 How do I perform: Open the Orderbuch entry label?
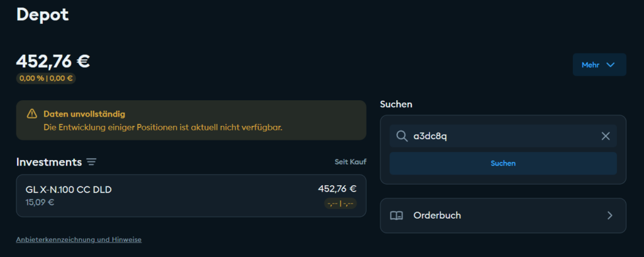click(437, 215)
